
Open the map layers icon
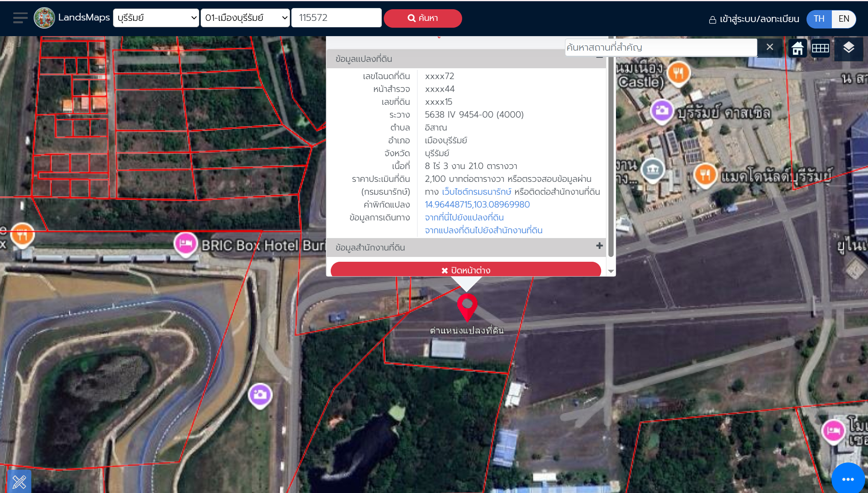point(848,48)
